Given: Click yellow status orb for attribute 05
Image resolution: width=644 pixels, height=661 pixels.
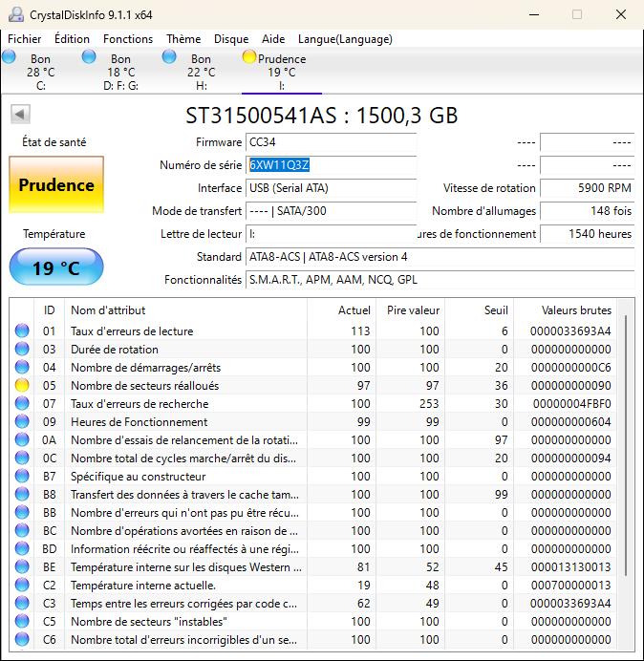Looking at the screenshot, I should coord(22,386).
